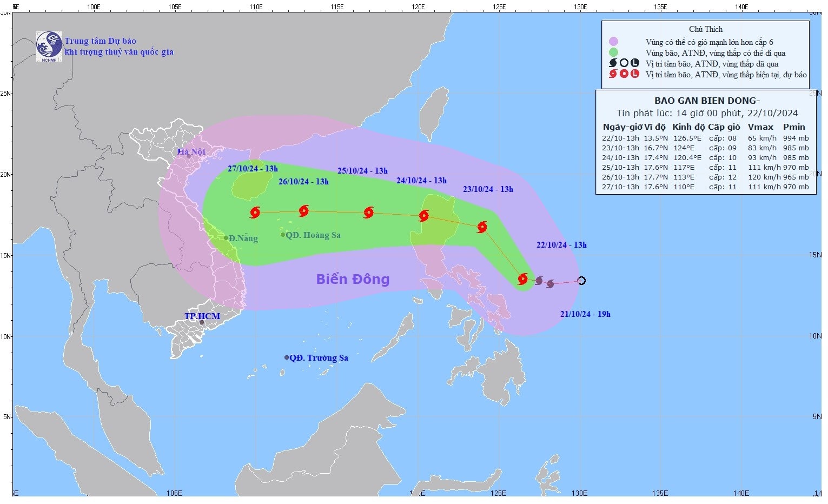Click the red storm symbol below 25/10/24 - 13h
This screenshot has width=828, height=504.
(x=369, y=212)
